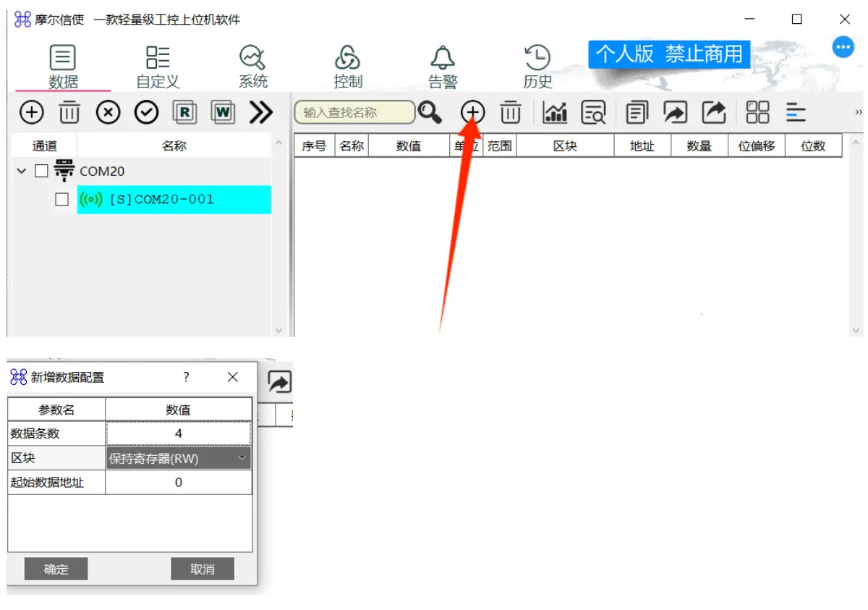Collapse the COM20 tree node
868x610 pixels.
pyautogui.click(x=22, y=171)
